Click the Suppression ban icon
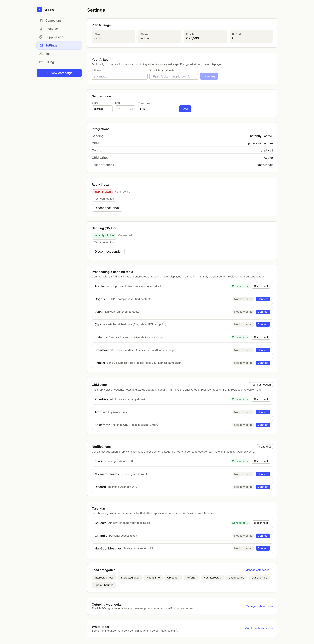This screenshot has width=314, height=644. pos(41,37)
